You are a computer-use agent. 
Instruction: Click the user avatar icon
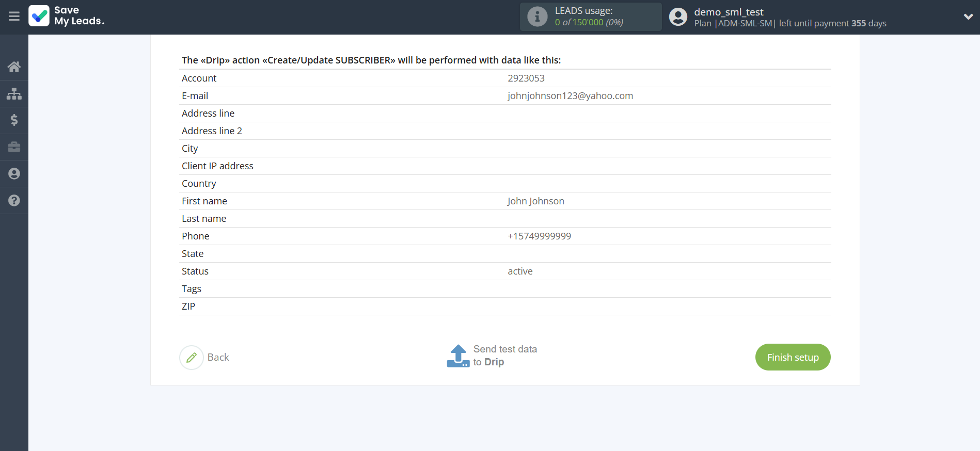click(x=678, y=17)
